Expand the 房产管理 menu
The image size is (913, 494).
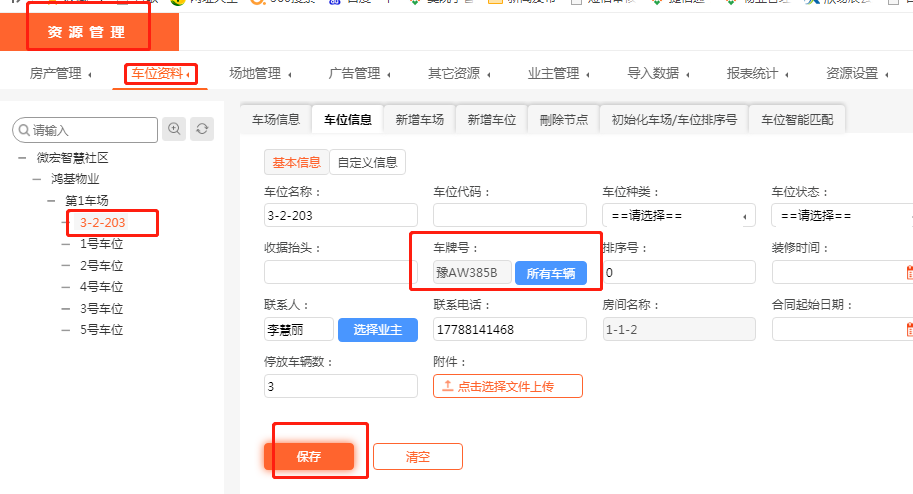click(x=61, y=73)
